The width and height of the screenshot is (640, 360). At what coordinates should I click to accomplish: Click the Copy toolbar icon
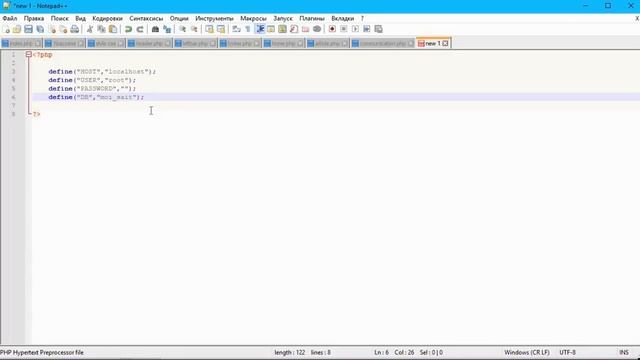[x=101, y=29]
